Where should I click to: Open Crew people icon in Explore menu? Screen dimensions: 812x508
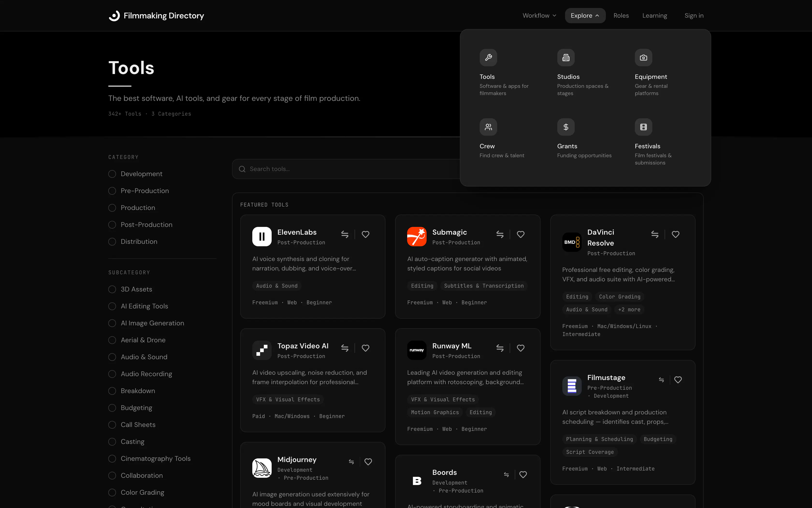point(488,127)
